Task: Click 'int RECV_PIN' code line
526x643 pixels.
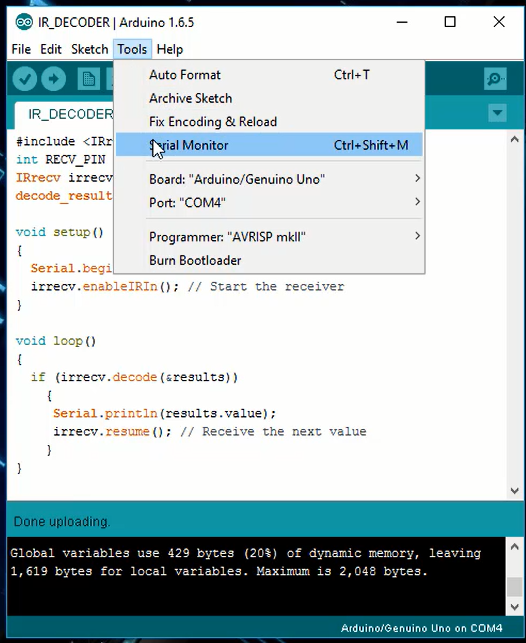Action: [61, 160]
